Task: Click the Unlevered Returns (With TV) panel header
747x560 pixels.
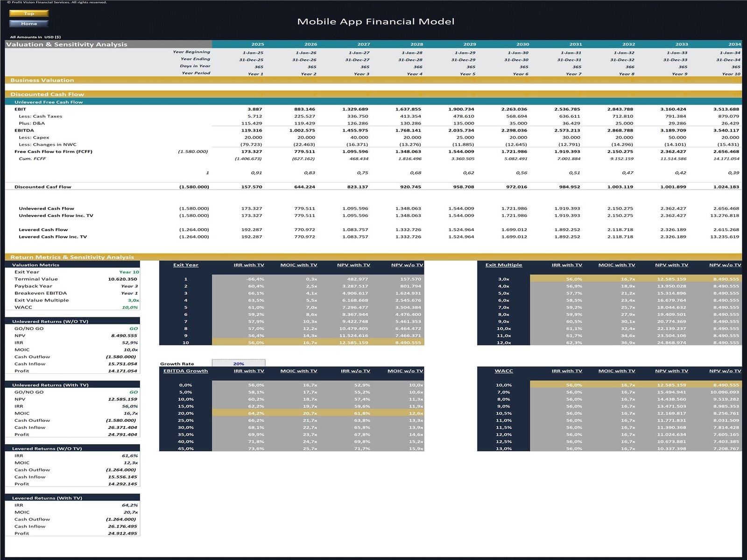Action: coord(50,385)
